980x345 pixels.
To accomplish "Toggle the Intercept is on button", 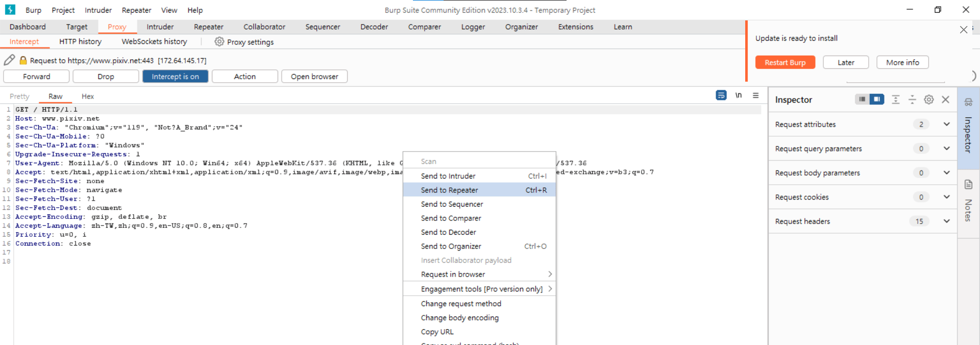I will [x=175, y=77].
